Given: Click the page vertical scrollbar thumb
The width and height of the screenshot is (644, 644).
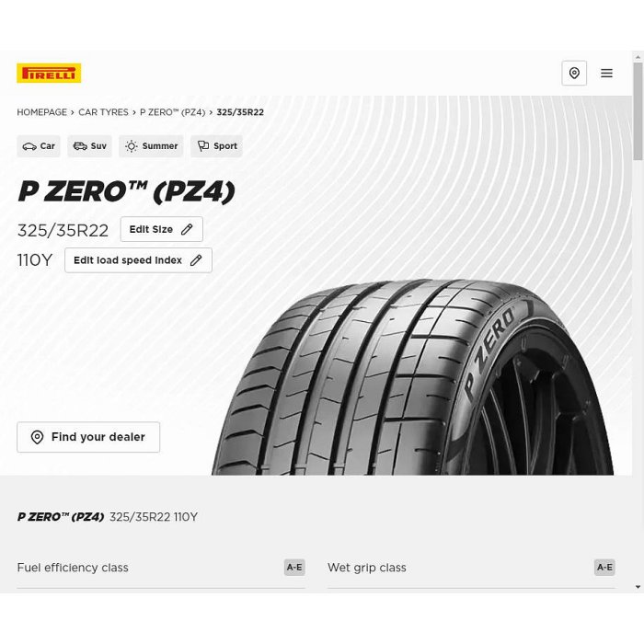Looking at the screenshot, I should 638,111.
